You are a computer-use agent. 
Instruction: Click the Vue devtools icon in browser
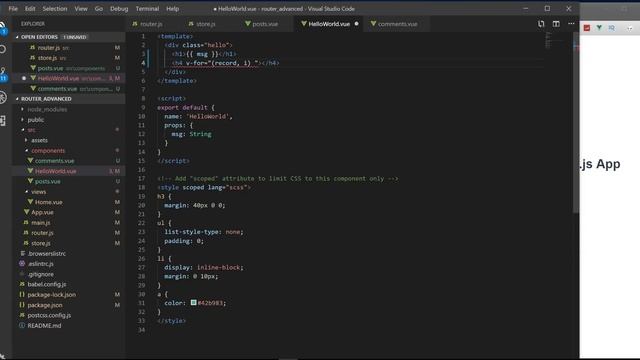pos(599,28)
